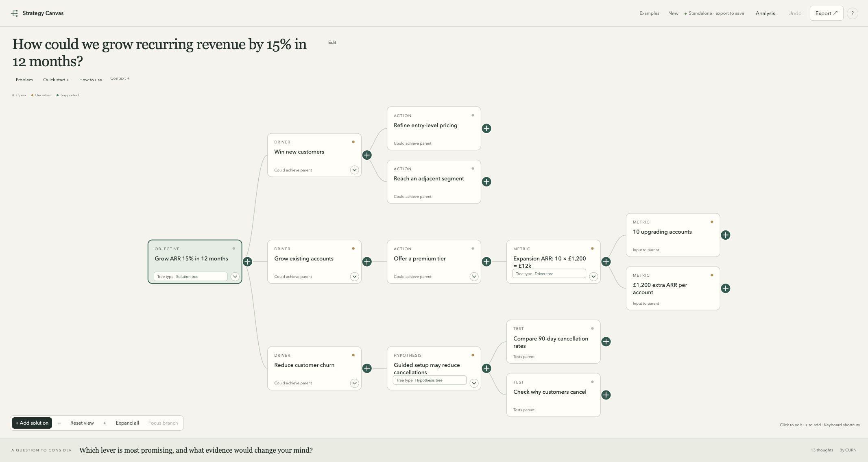This screenshot has width=868, height=462.
Task: Open the Analysis view
Action: point(765,13)
